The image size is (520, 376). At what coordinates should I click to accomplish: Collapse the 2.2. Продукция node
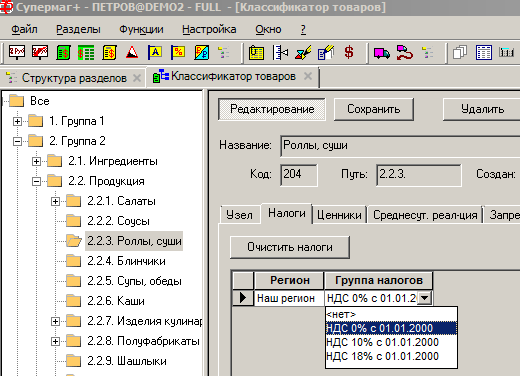click(36, 182)
